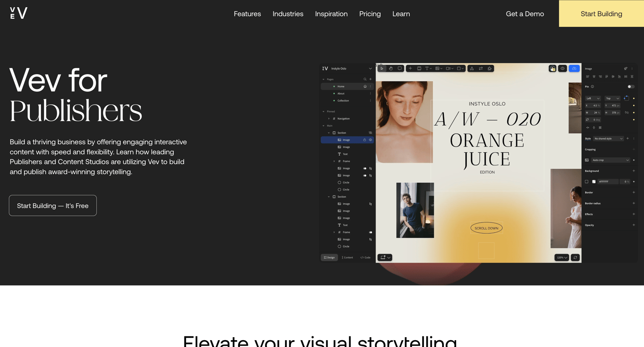Open the About page options menu
This screenshot has height=347, width=644.
click(371, 93)
